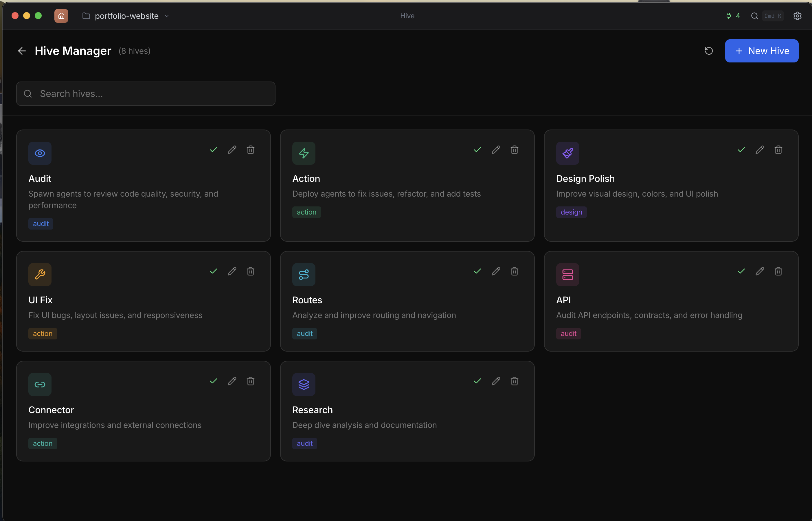812x521 pixels.
Task: Refresh the hive list
Action: (x=709, y=51)
